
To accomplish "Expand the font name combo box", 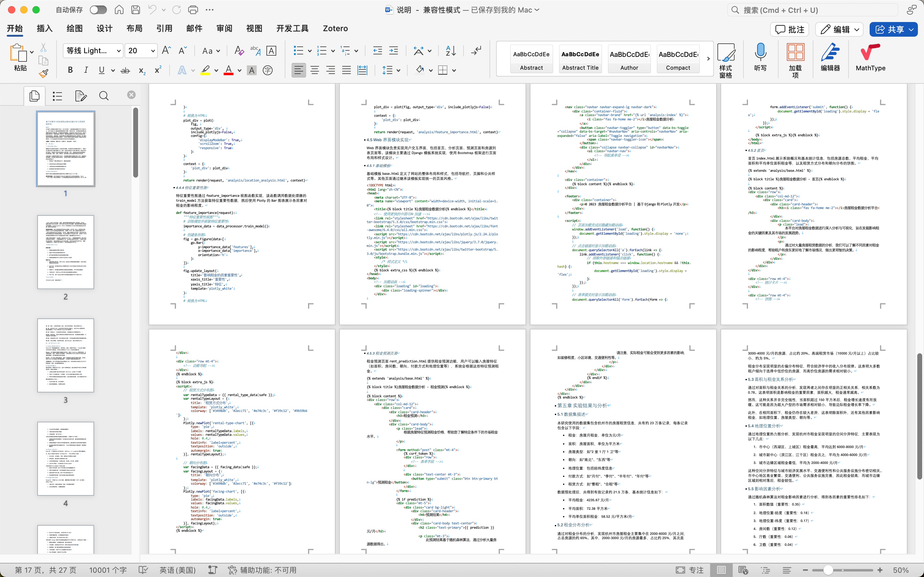I will pos(119,51).
